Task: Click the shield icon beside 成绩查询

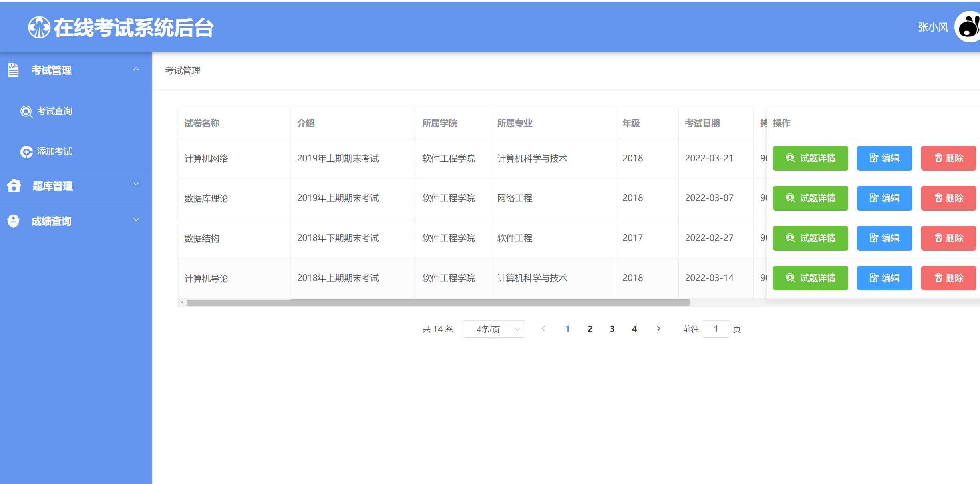Action: click(13, 221)
